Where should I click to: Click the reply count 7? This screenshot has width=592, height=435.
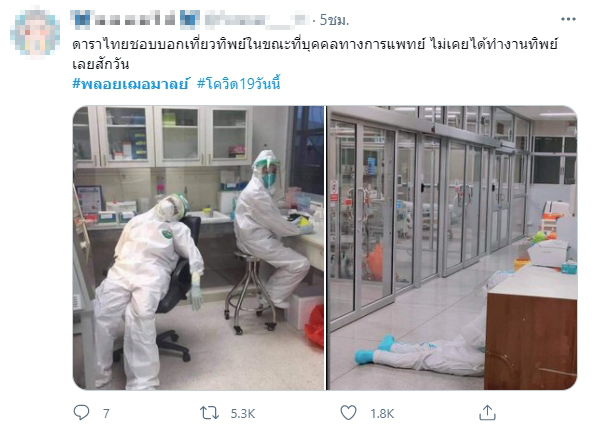[106, 413]
